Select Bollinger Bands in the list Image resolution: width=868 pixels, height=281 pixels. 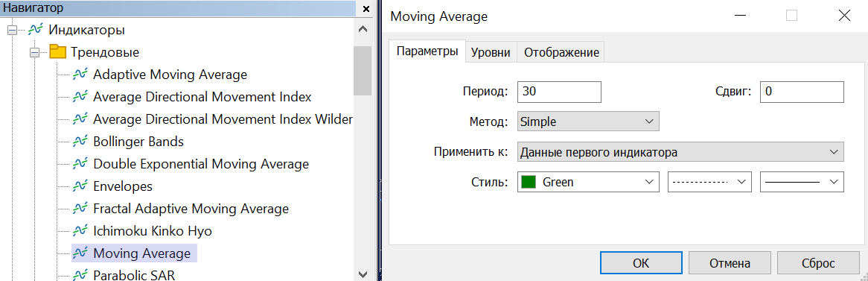coord(138,142)
